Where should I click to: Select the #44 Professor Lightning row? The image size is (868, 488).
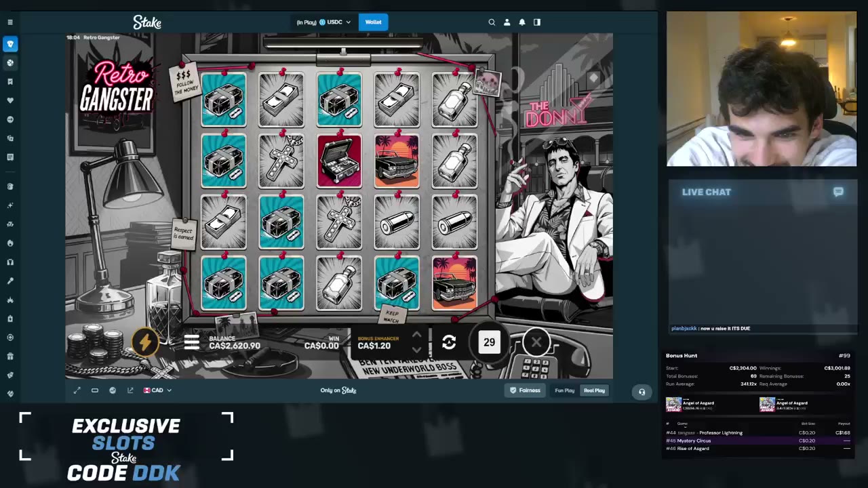pyautogui.click(x=758, y=432)
